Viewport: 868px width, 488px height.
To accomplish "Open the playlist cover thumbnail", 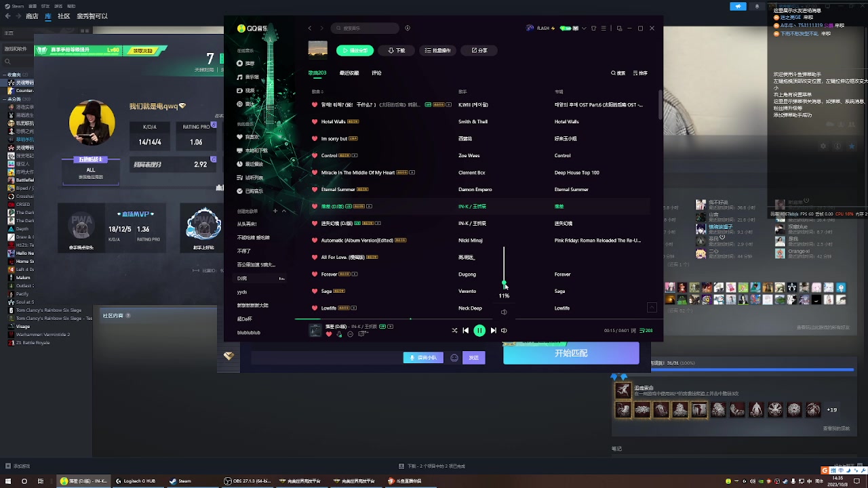I will click(x=317, y=49).
